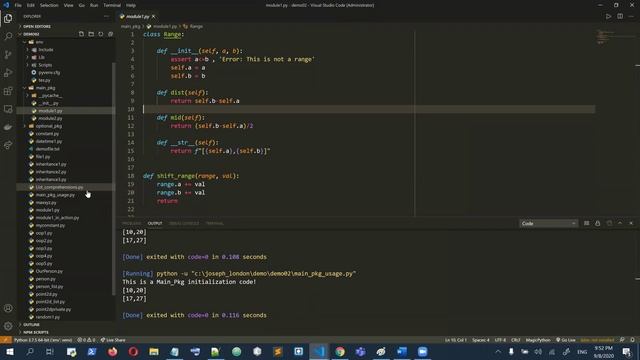Collapse the DEMO02 workspace section
Viewport: 640px width, 360px height.
pos(31,34)
